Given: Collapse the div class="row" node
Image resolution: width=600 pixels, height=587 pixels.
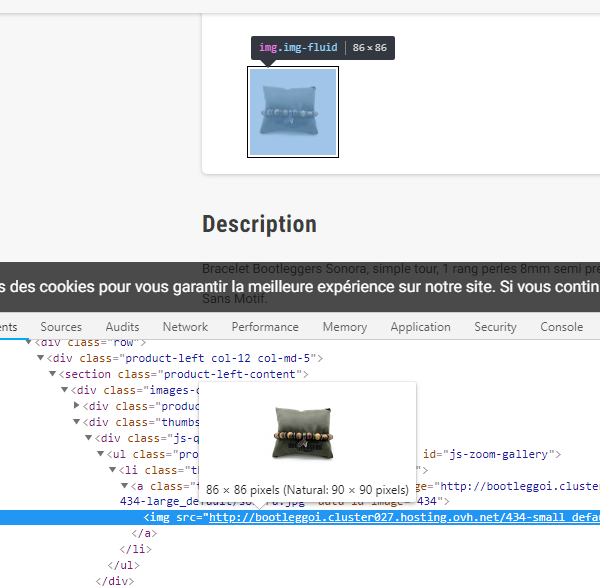Looking at the screenshot, I should pos(28,342).
